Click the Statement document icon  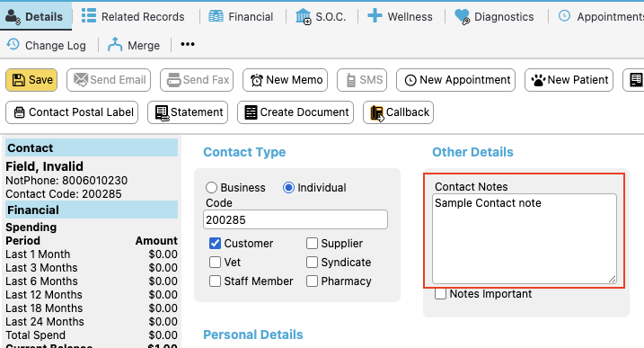pos(162,113)
